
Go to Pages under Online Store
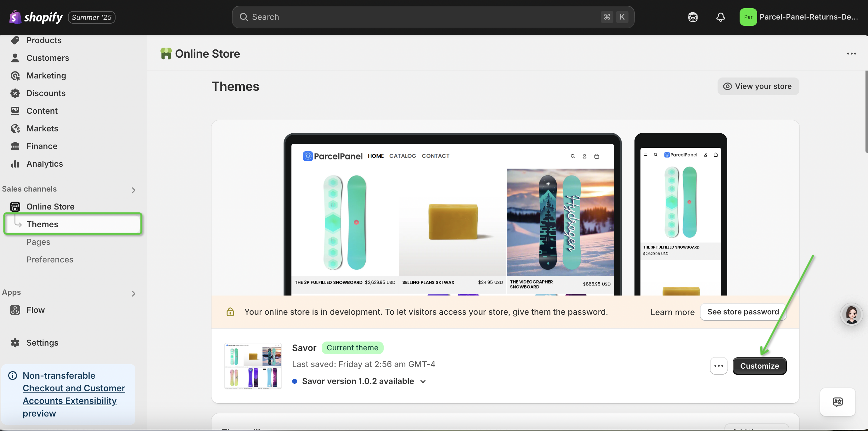[38, 242]
